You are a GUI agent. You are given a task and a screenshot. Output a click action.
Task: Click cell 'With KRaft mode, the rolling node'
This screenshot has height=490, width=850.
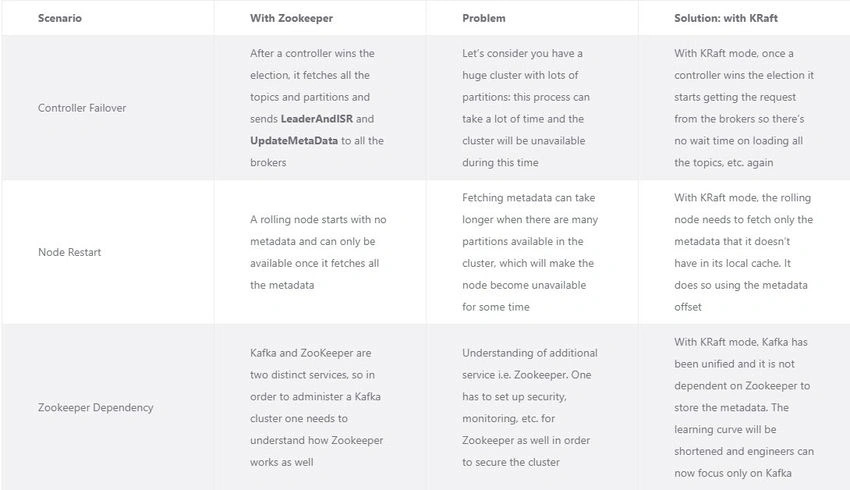(x=744, y=252)
